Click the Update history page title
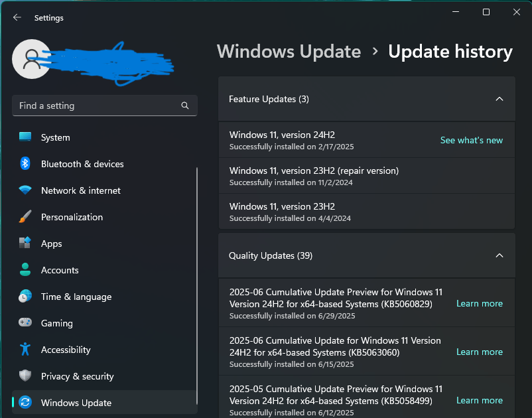This screenshot has width=532, height=418. click(450, 52)
